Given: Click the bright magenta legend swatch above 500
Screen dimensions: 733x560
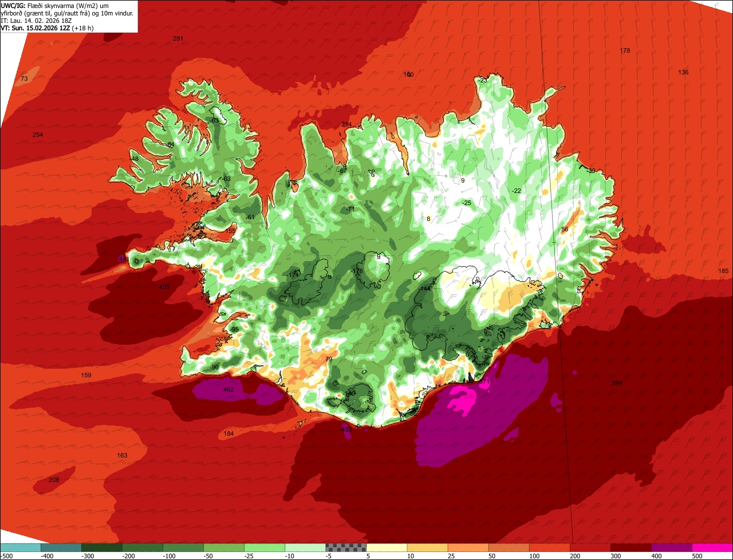Looking at the screenshot, I should pos(712,547).
